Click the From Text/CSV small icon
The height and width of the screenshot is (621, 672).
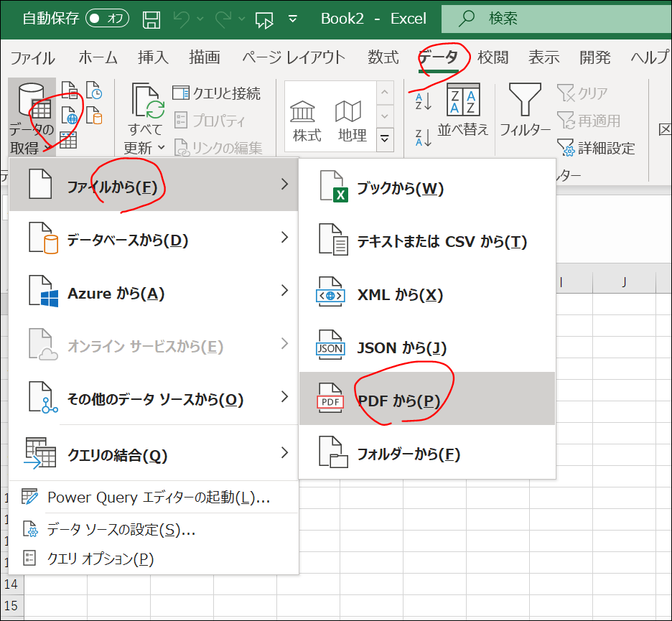coord(70,90)
